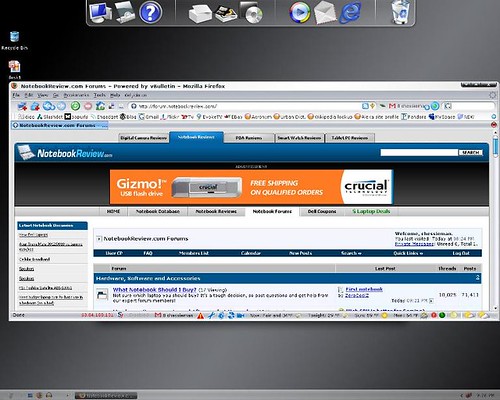Click the Firefox window button in the taskbar
500x400 pixels.
point(106,396)
